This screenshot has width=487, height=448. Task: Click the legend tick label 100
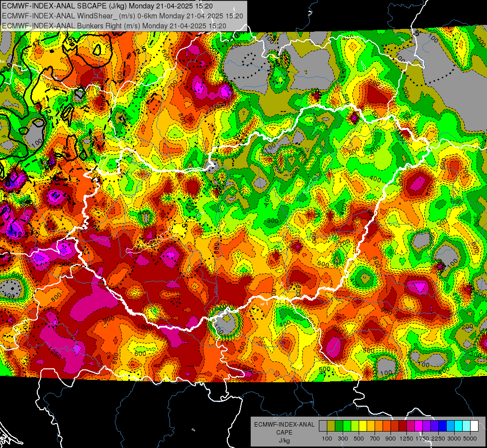tap(327, 439)
